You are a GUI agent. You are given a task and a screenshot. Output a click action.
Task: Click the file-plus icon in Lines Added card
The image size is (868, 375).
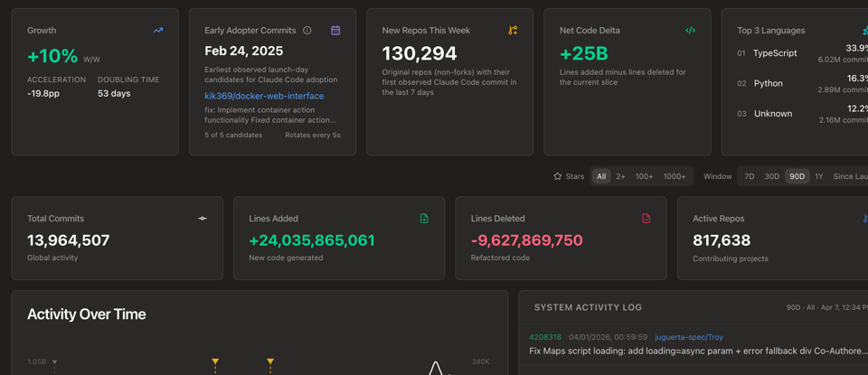(424, 219)
